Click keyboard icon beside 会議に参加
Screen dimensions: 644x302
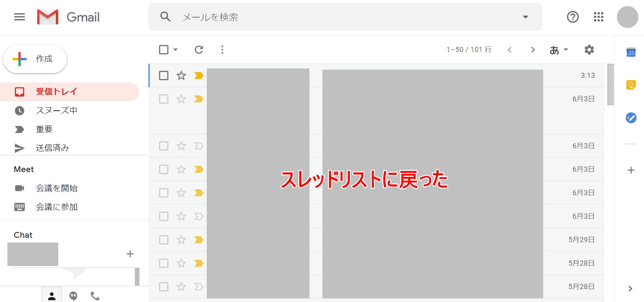point(20,207)
